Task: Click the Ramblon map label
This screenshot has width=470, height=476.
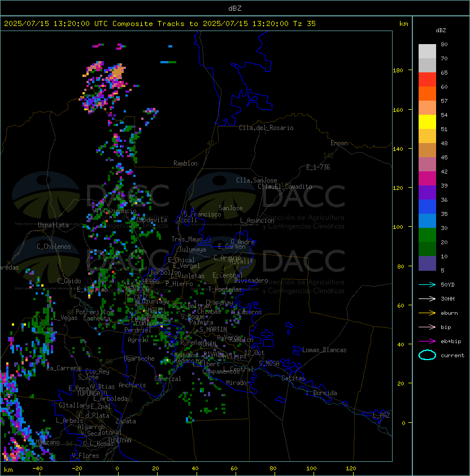Action: tap(185, 163)
